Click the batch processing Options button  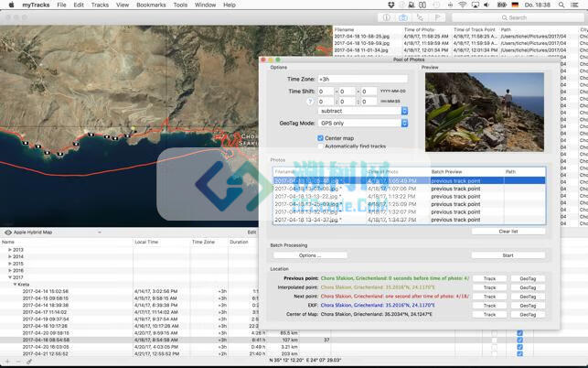click(x=310, y=255)
